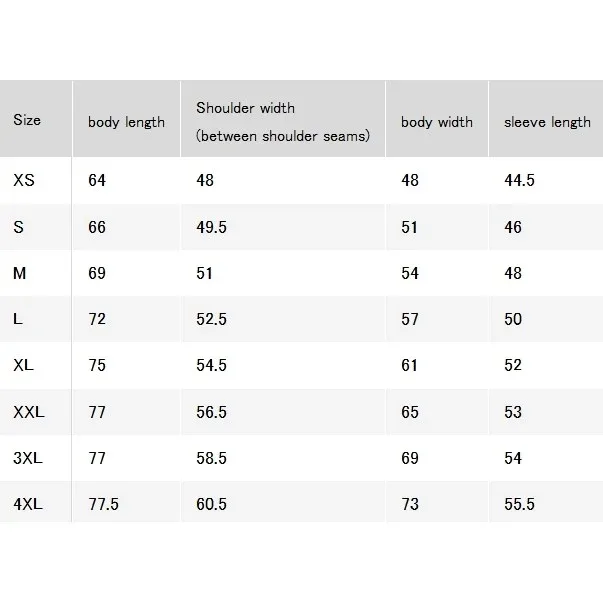Click the 61 body width value
Screen dimensions: 603x603
[409, 365]
